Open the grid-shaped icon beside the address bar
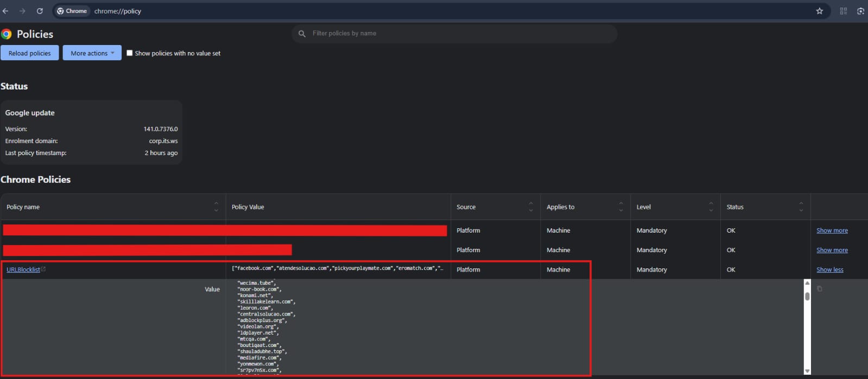The width and height of the screenshot is (868, 379). (x=844, y=11)
